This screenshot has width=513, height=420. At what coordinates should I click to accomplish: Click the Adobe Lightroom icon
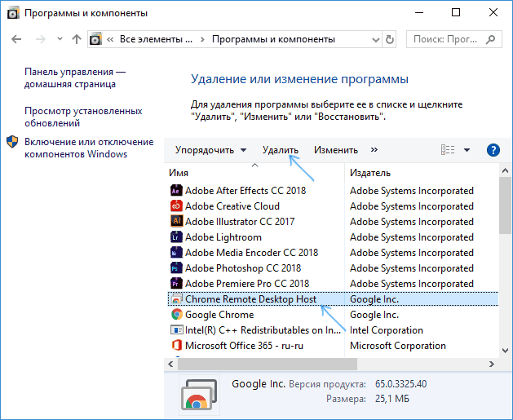(x=176, y=237)
